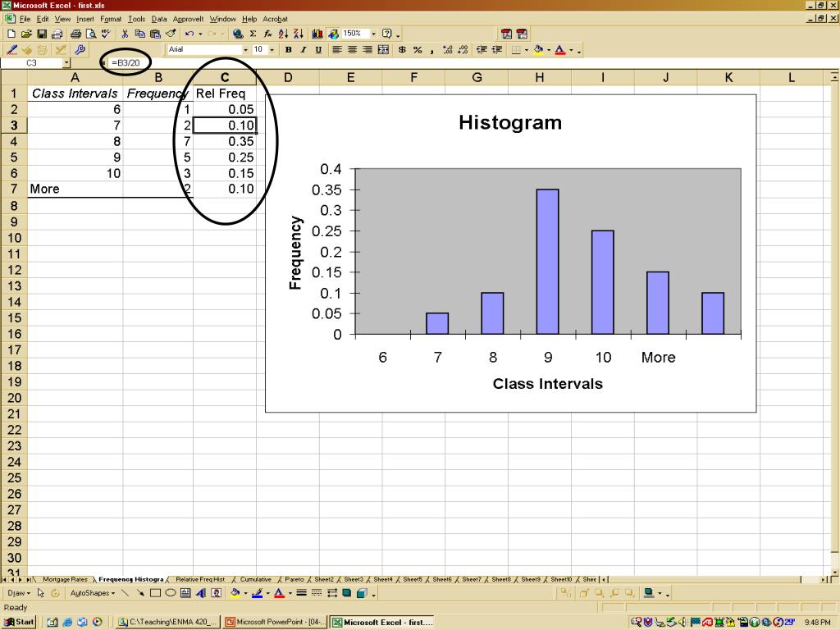Apply Currency Style with the dollar icon

click(x=402, y=50)
